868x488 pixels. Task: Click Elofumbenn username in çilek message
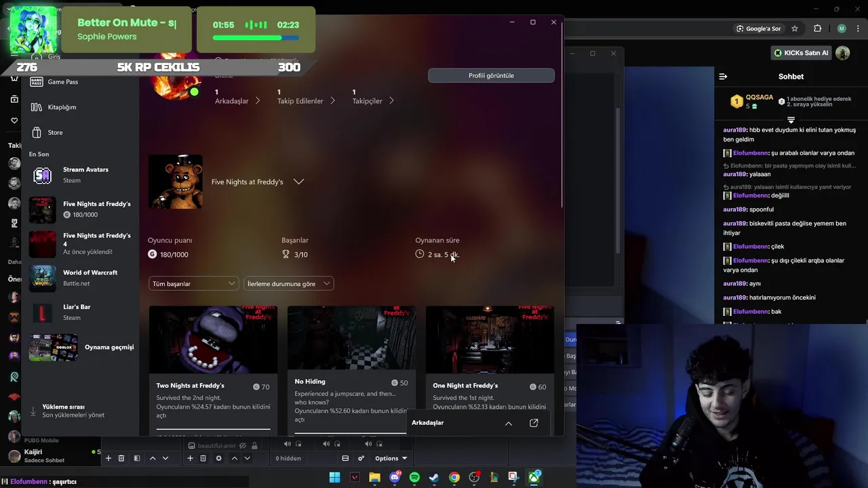click(x=750, y=246)
